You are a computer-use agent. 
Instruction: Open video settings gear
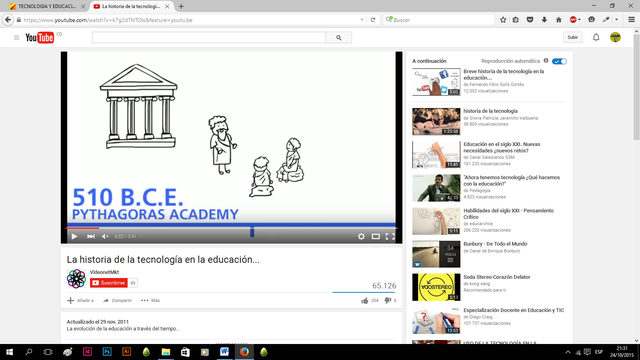click(x=361, y=236)
